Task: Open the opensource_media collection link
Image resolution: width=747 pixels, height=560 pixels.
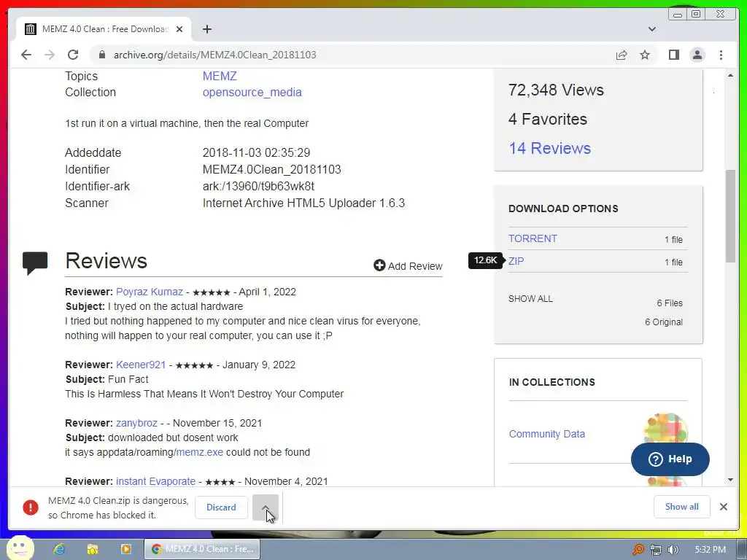Action: click(252, 93)
